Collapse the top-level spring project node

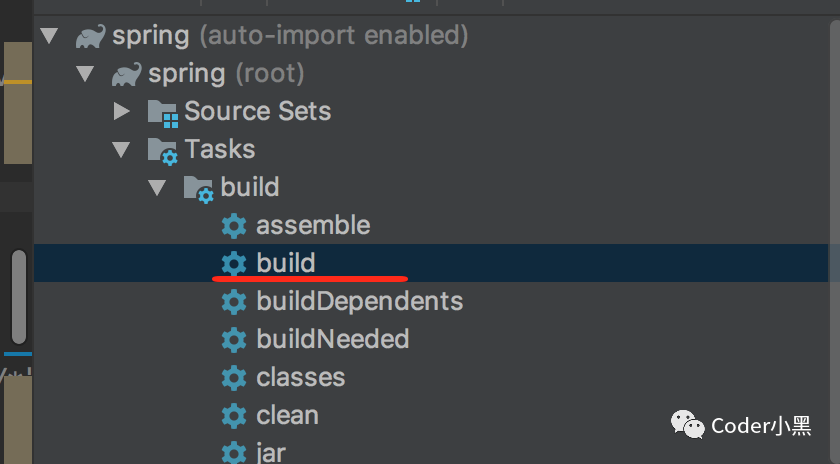click(x=49, y=36)
